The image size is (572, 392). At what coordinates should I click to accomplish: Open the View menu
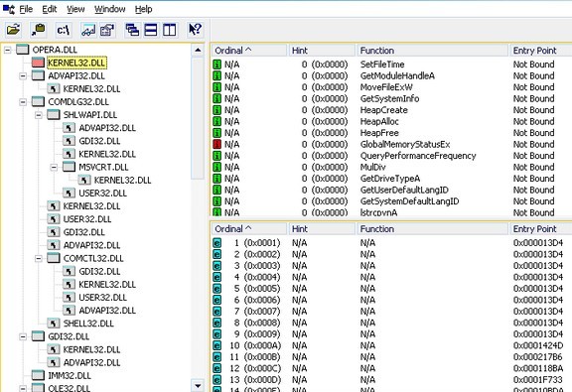tap(75, 9)
